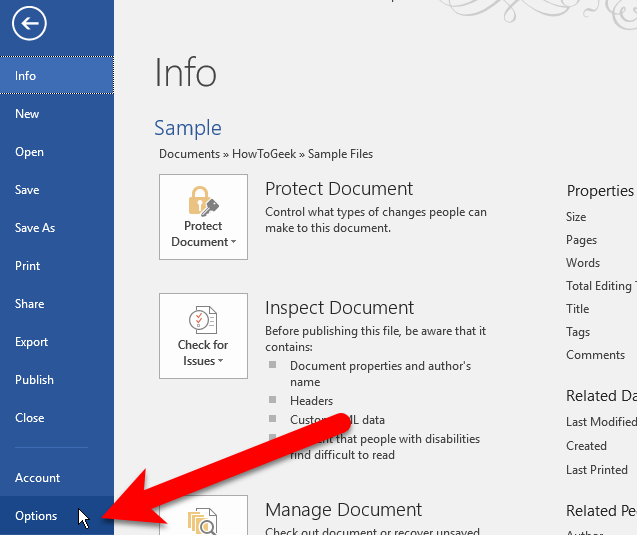Open the New menu item
637x535 pixels.
coord(27,114)
